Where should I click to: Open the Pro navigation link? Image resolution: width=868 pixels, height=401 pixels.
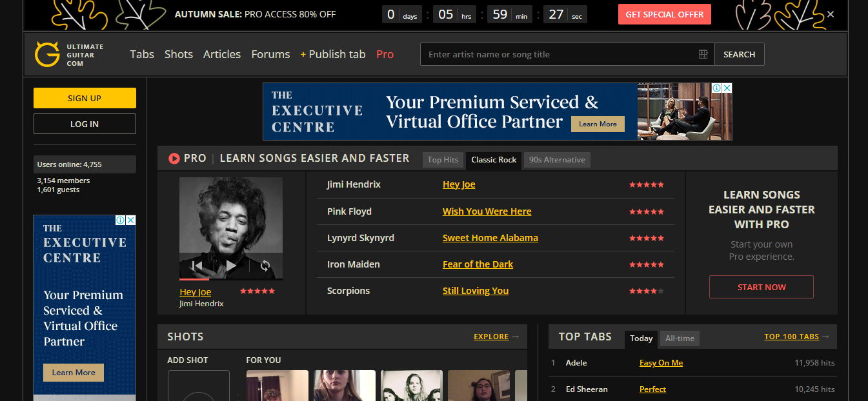(385, 54)
